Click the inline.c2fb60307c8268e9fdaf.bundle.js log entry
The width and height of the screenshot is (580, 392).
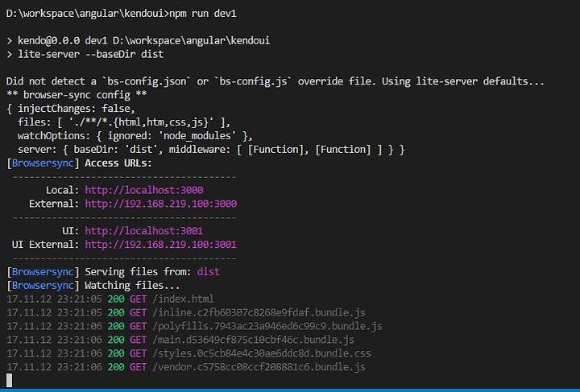tap(186, 312)
